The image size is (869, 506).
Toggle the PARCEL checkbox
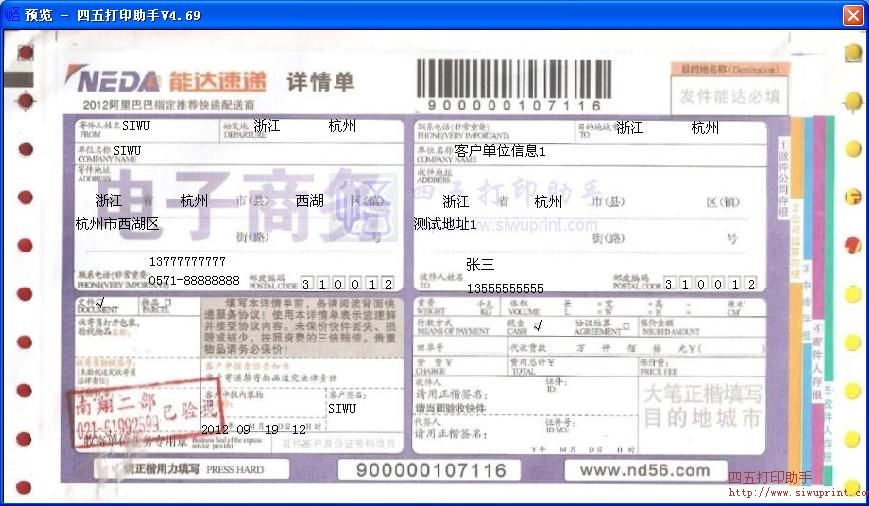pos(167,303)
